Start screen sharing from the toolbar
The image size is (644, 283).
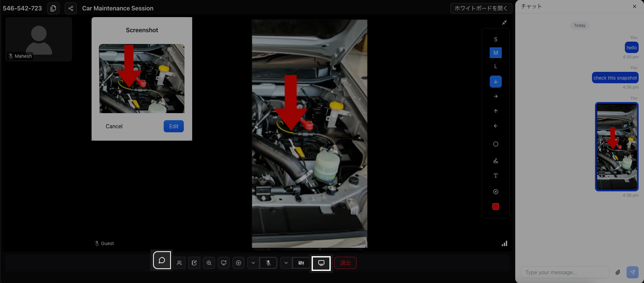(x=224, y=263)
